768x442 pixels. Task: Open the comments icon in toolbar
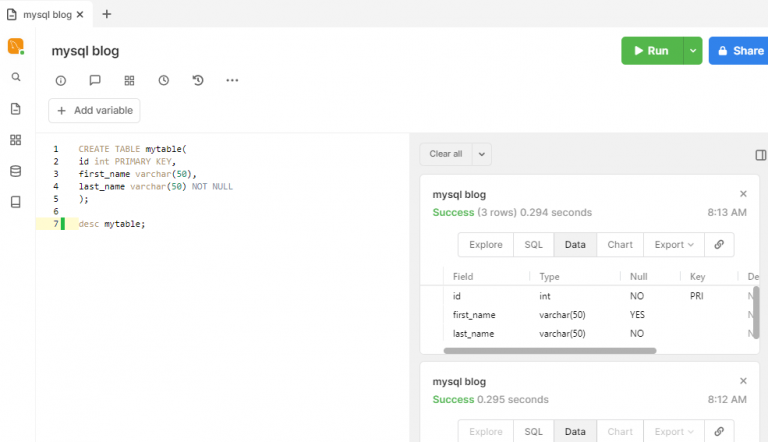95,80
